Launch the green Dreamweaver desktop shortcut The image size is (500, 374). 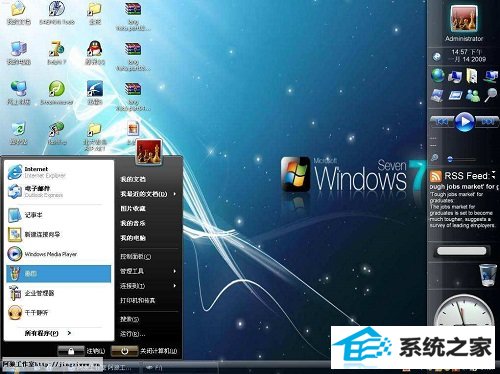[57, 93]
